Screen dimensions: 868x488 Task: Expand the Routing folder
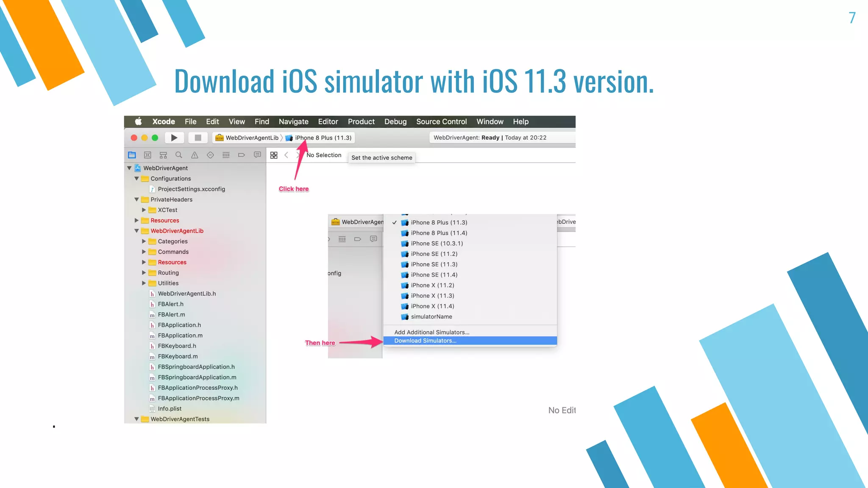coord(144,273)
